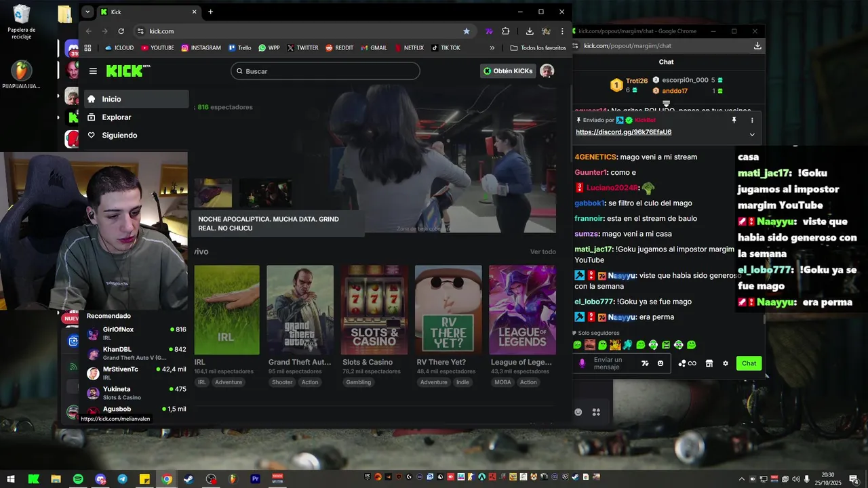The height and width of the screenshot is (488, 868).
Task: Click the Shooter tag
Action: click(x=282, y=382)
